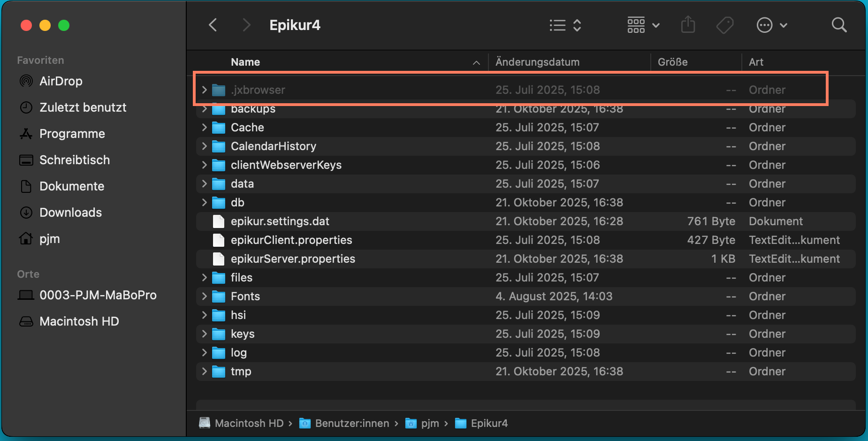Viewport: 868px width, 441px height.
Task: Open Downloads in the sidebar
Action: pos(60,213)
